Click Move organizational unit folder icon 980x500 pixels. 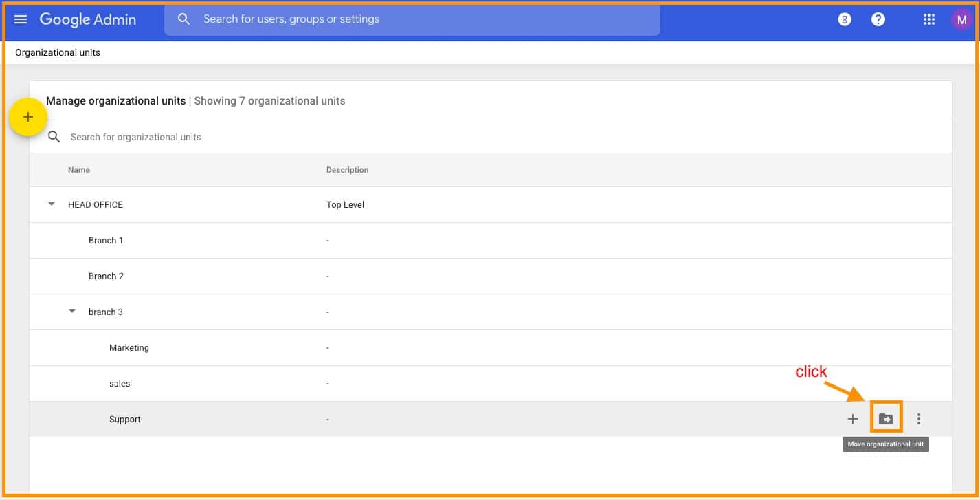(886, 419)
